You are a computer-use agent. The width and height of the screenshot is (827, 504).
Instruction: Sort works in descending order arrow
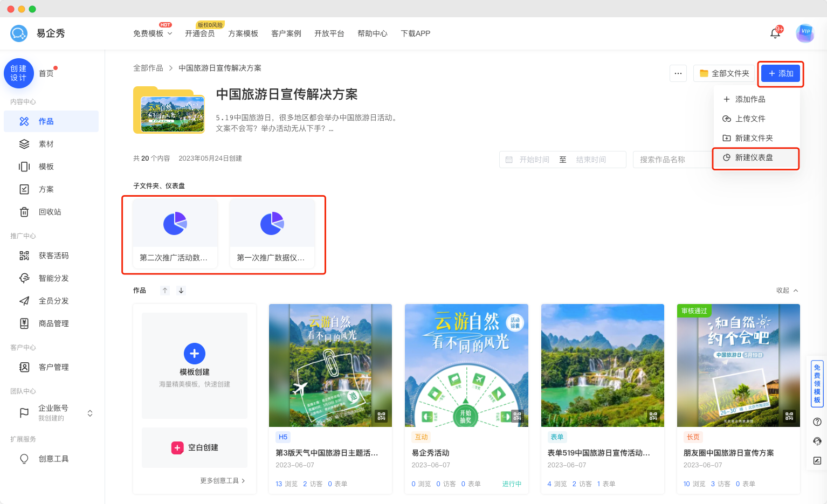181,291
